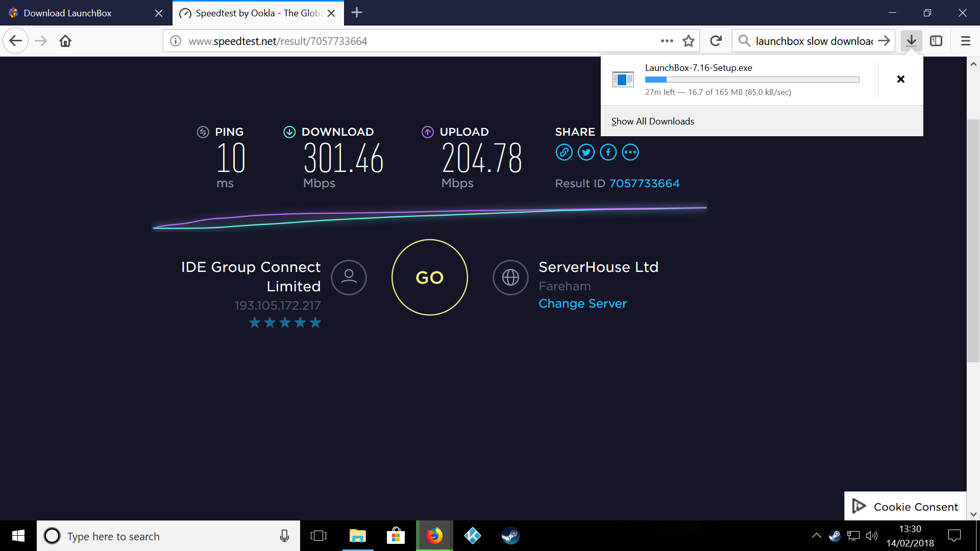The height and width of the screenshot is (551, 980).
Task: Expand hidden system tray icons
Action: click(x=816, y=536)
